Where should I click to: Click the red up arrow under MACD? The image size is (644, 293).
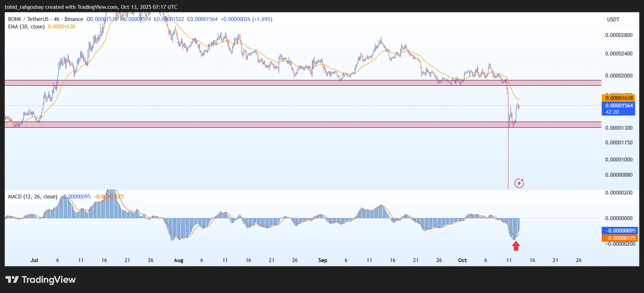coord(516,246)
